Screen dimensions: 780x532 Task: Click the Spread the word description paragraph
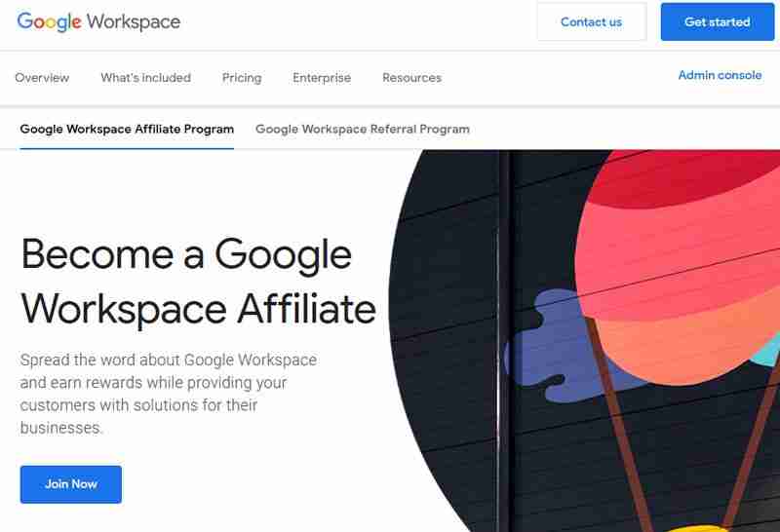tap(168, 394)
